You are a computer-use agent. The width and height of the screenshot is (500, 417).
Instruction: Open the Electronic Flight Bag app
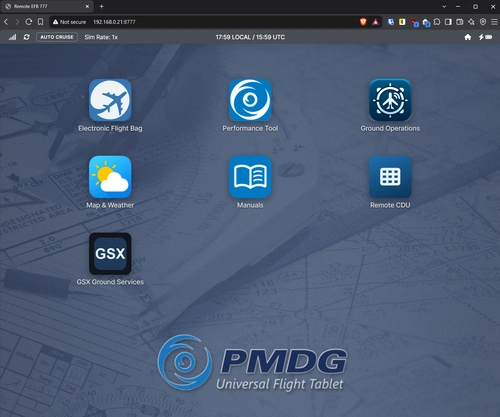coord(110,100)
